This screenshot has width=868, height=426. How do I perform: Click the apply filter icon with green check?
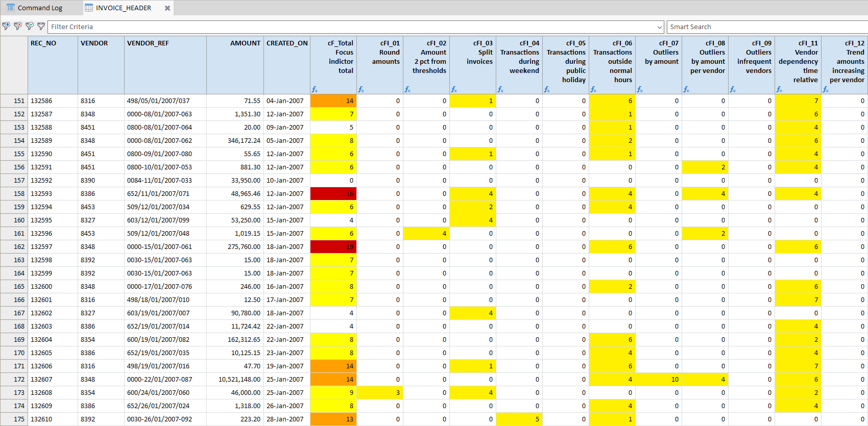(x=30, y=26)
